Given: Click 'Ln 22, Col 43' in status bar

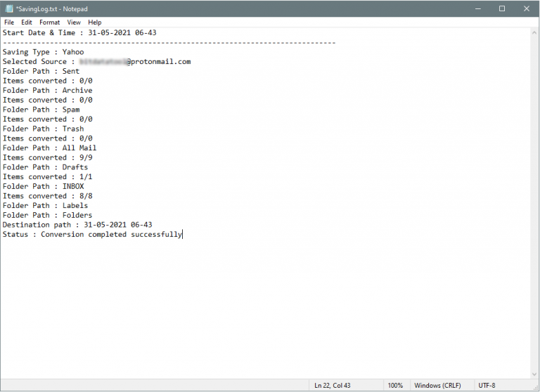Looking at the screenshot, I should tap(333, 386).
